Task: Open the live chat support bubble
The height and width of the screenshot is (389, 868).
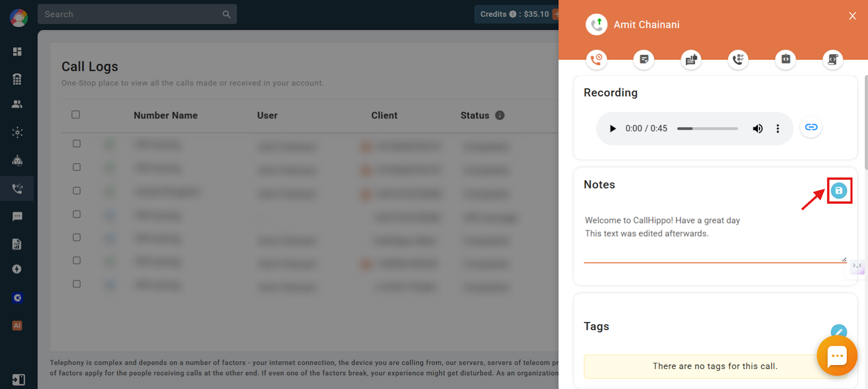Action: [837, 356]
